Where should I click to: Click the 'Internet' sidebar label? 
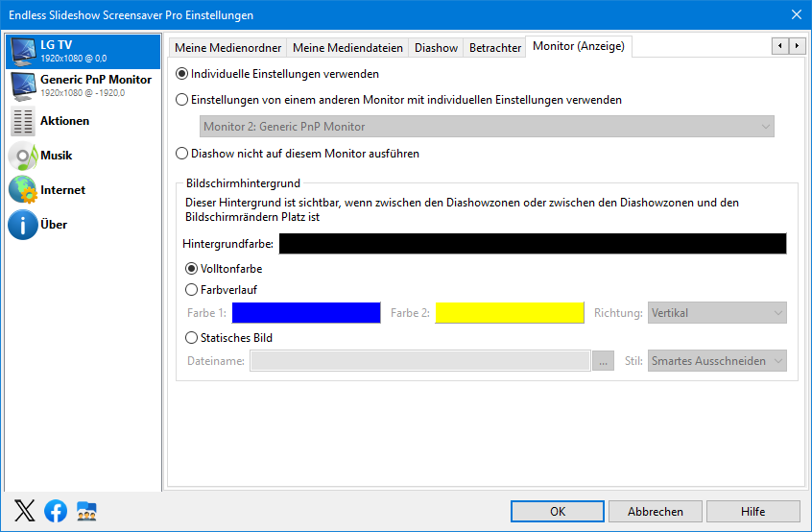tap(62, 190)
